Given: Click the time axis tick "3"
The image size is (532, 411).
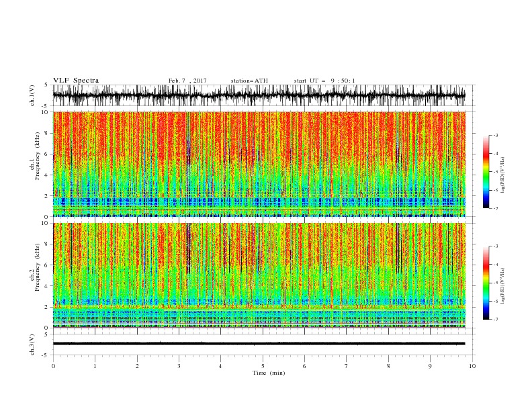Looking at the screenshot, I should click(x=179, y=366).
